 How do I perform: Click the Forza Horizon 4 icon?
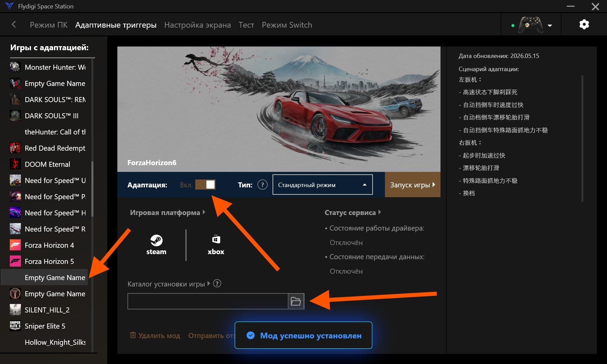coord(15,245)
